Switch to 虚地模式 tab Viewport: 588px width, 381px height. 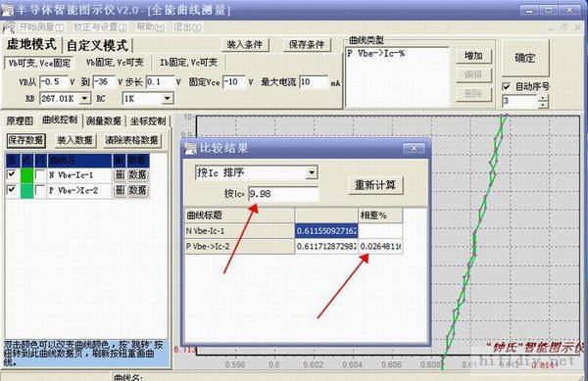pyautogui.click(x=31, y=45)
